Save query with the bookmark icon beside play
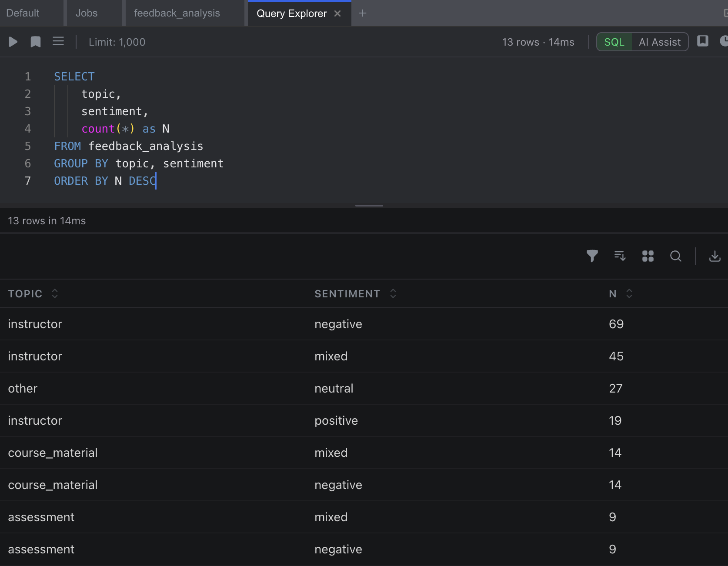 pyautogui.click(x=36, y=42)
